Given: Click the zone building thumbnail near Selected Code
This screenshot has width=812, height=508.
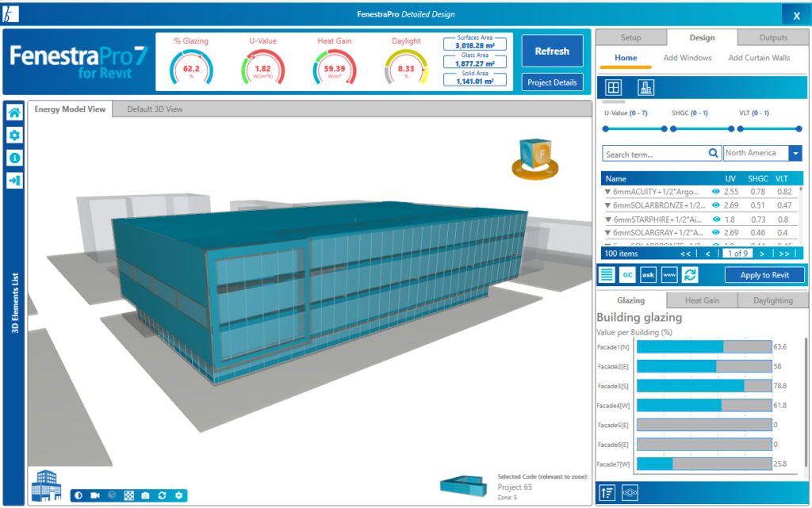Looking at the screenshot, I should [x=464, y=487].
